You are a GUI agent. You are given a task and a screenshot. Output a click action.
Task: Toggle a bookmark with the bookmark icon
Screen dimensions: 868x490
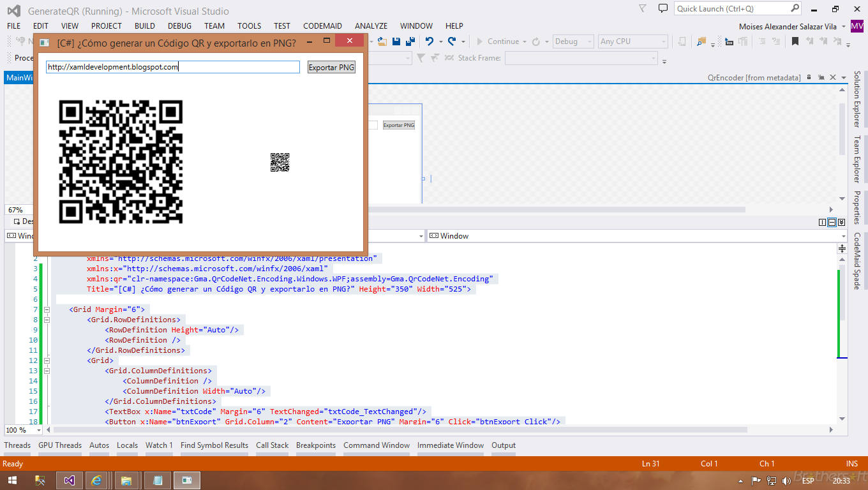click(x=795, y=41)
